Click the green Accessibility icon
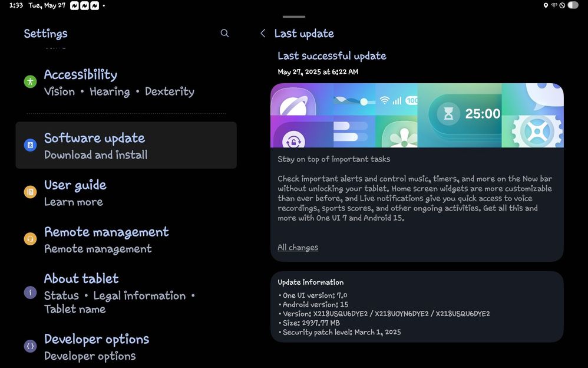588x368 pixels. (x=30, y=82)
